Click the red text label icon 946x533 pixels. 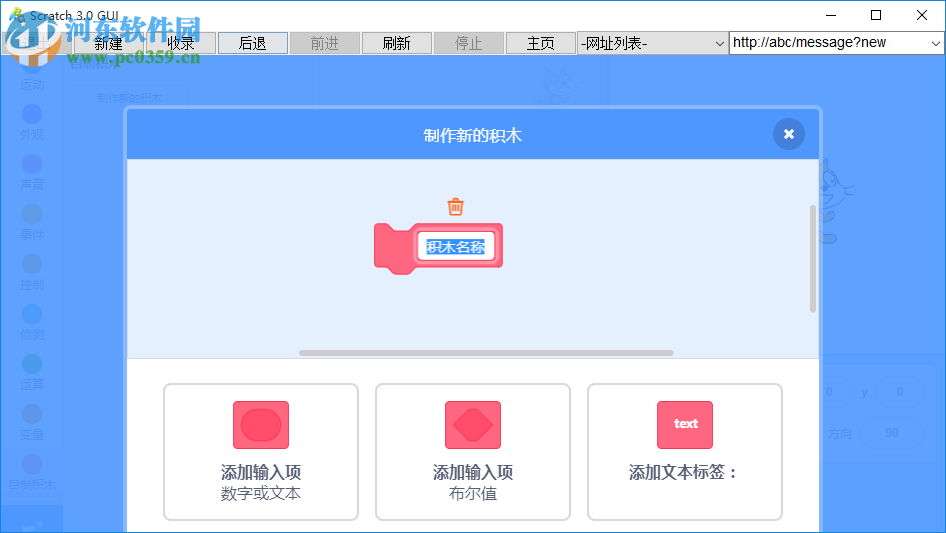coord(685,425)
